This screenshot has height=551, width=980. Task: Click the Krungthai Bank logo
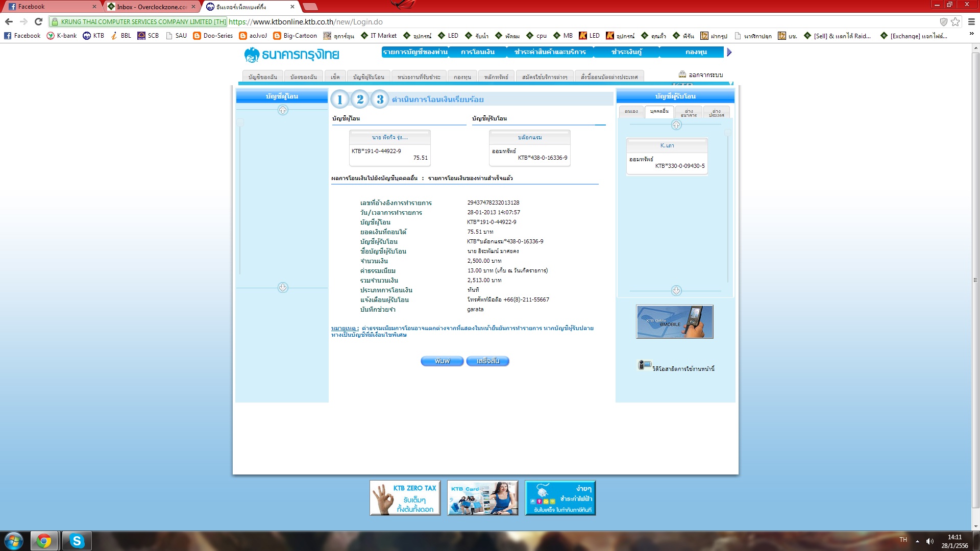pyautogui.click(x=291, y=54)
